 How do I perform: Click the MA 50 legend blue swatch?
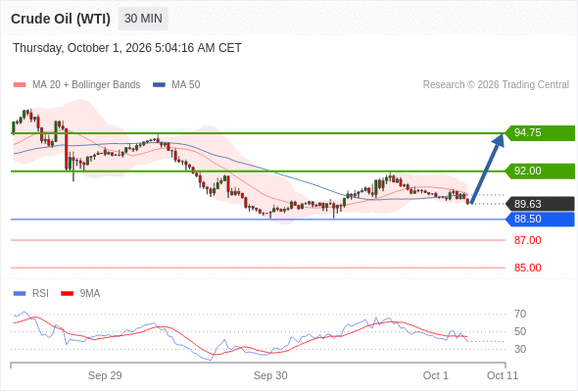(159, 85)
